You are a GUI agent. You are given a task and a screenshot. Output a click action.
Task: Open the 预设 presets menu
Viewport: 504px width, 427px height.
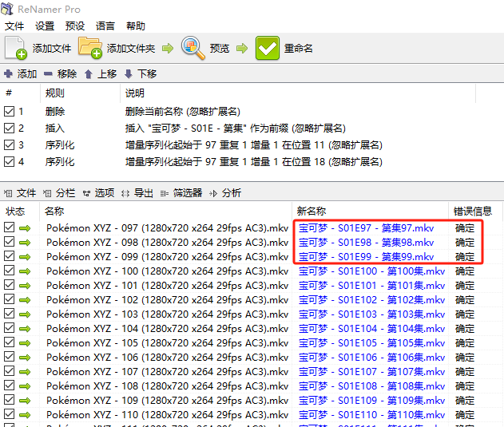click(75, 26)
